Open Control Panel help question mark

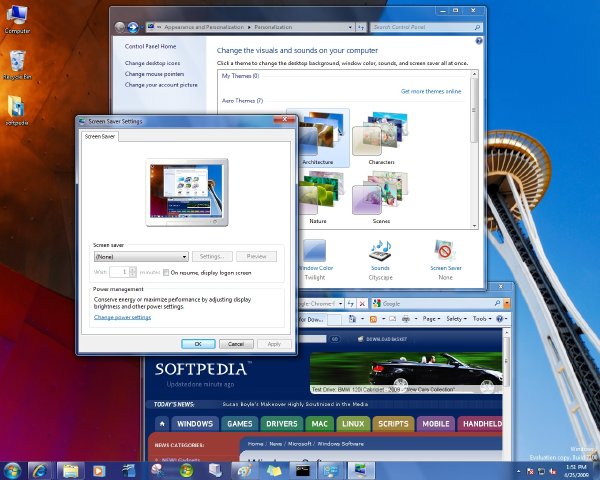(x=479, y=41)
